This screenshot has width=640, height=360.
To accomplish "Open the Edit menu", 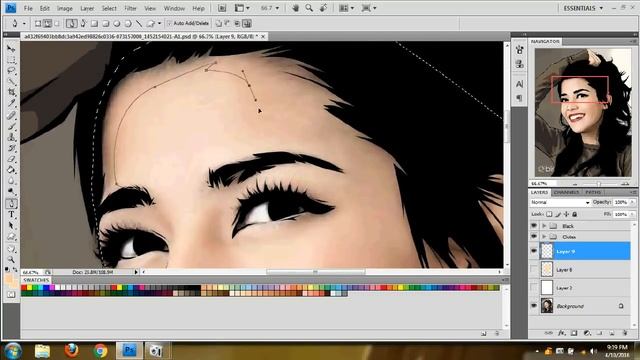I will [44, 8].
